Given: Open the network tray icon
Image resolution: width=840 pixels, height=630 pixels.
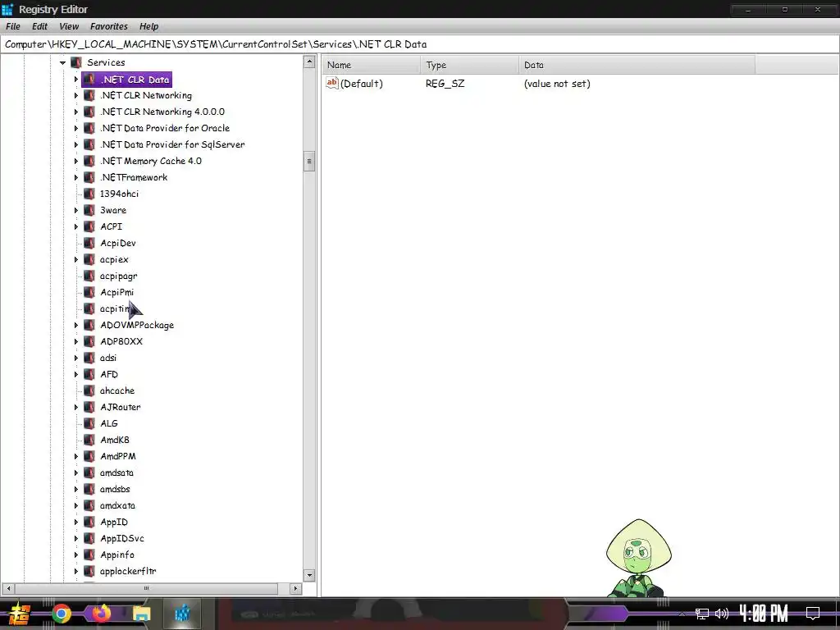Looking at the screenshot, I should (x=702, y=614).
